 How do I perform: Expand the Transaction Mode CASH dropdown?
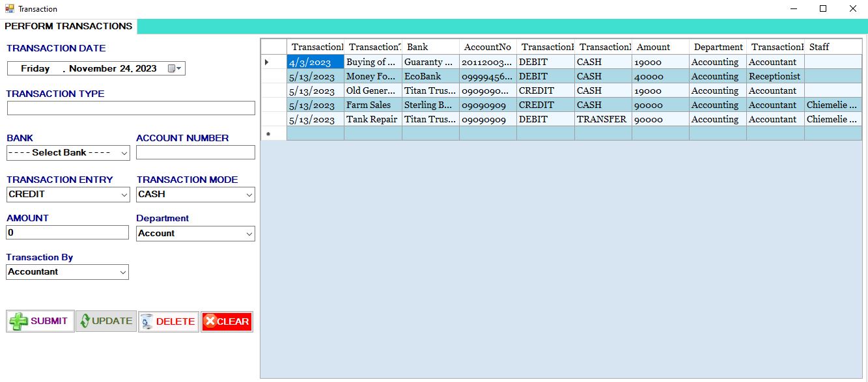tap(249, 195)
